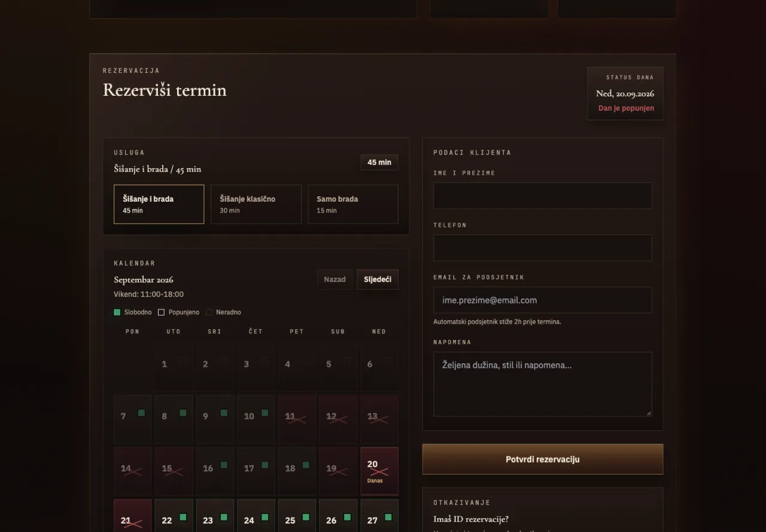Click the non-working day 6
Screen dimensions: 766x532
click(379, 367)
